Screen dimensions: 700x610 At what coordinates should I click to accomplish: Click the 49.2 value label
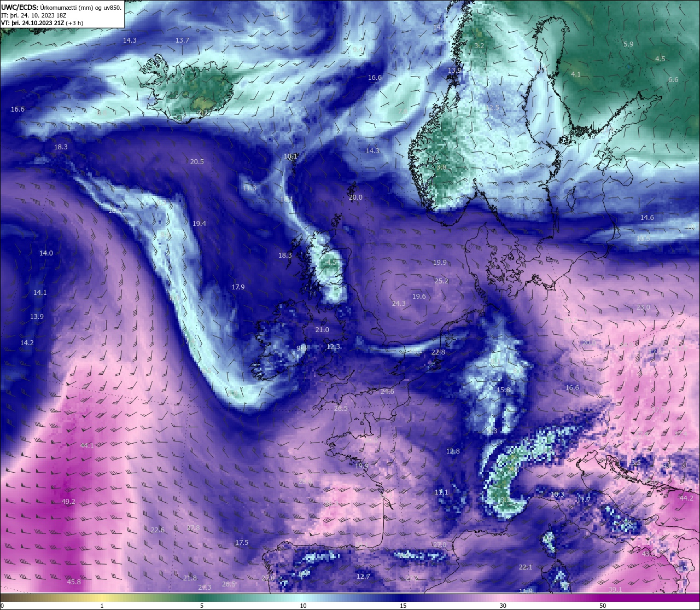(68, 502)
